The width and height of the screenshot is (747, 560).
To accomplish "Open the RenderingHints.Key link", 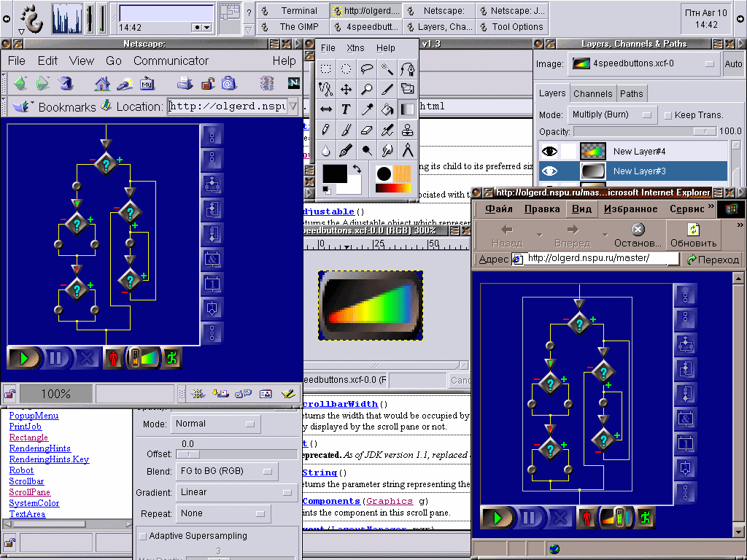I will (x=49, y=459).
